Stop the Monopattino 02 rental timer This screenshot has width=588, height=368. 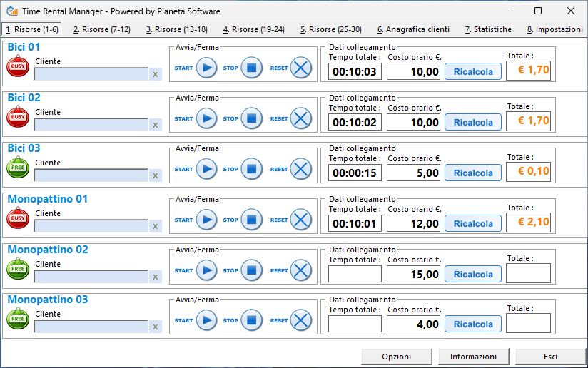click(x=251, y=271)
